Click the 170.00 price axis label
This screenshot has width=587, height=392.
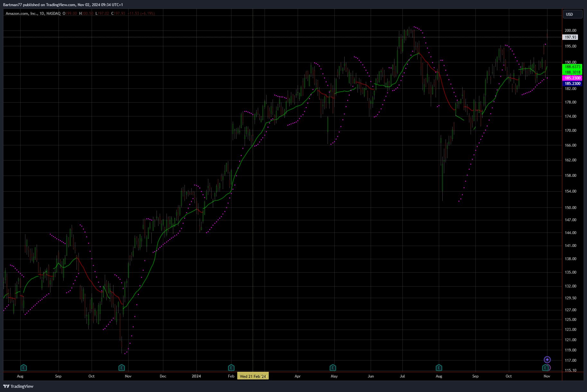coord(570,131)
